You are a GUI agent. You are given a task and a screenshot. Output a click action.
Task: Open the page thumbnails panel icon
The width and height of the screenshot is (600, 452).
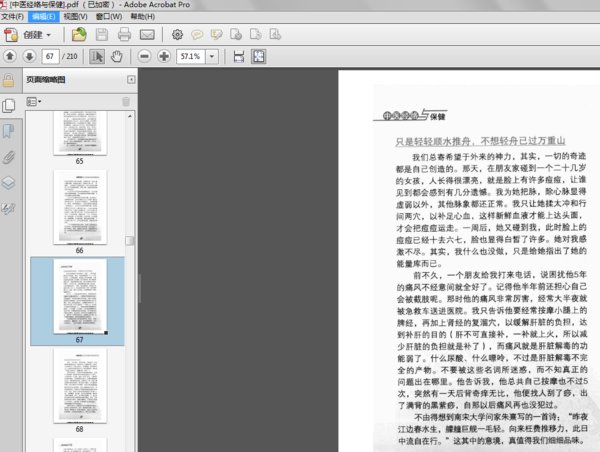coord(9,106)
